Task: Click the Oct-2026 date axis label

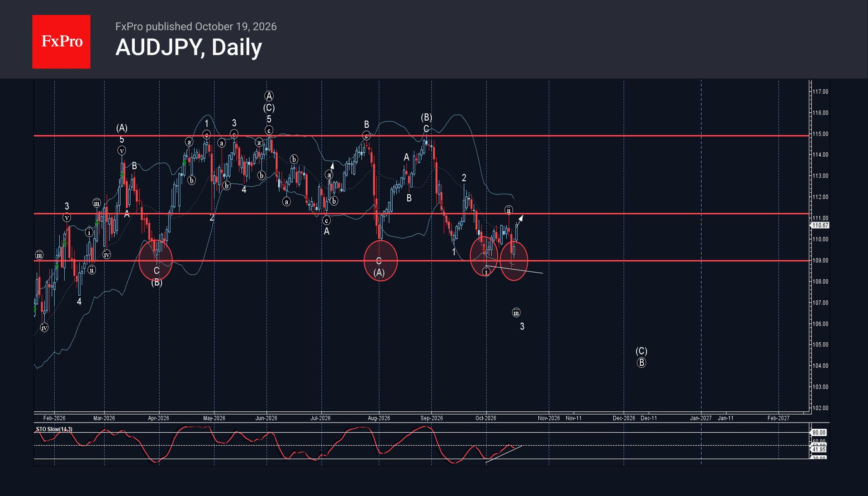Action: click(x=486, y=418)
